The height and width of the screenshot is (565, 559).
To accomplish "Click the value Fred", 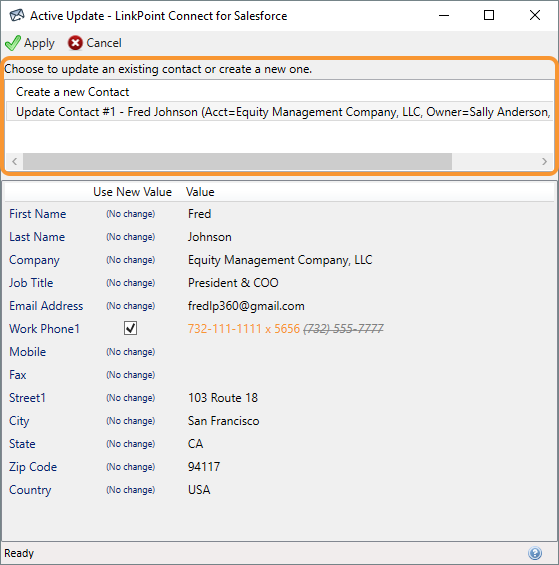I will click(x=200, y=214).
